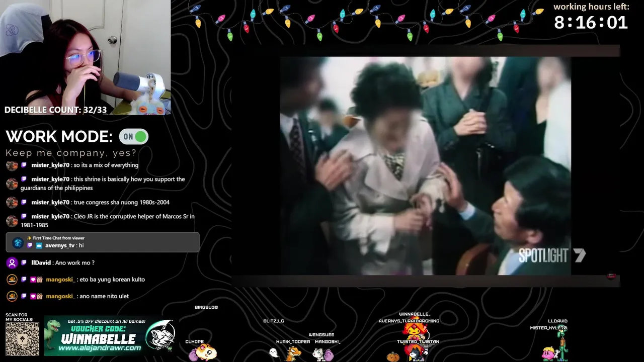Click the crown badge next to avernys_tv
Screen dimensions: 644x362
(x=39, y=245)
